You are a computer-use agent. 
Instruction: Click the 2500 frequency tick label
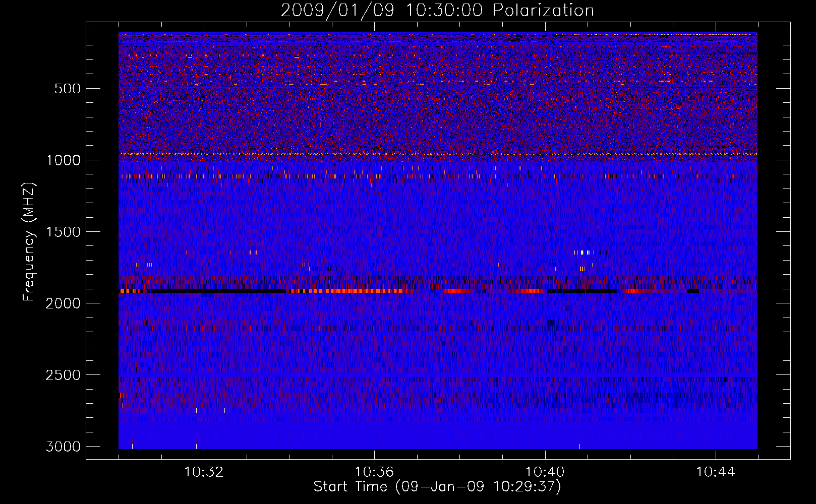(63, 375)
